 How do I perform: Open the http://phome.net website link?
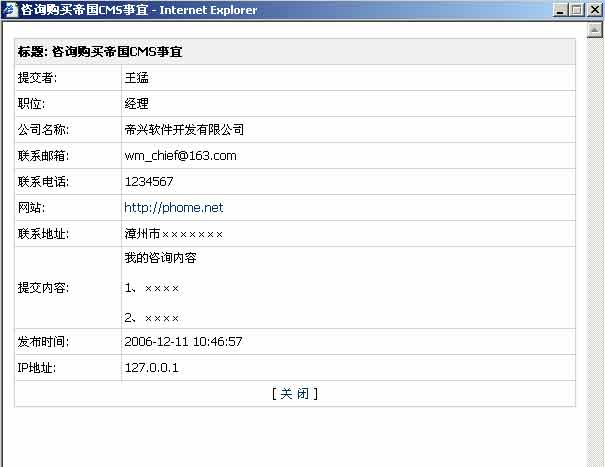173,208
